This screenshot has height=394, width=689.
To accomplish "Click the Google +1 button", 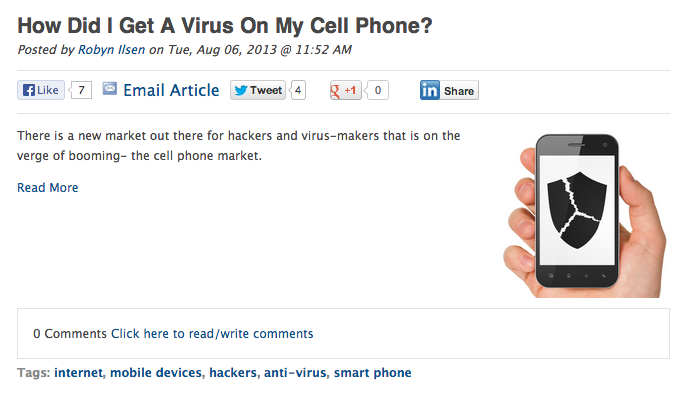I will pyautogui.click(x=345, y=90).
